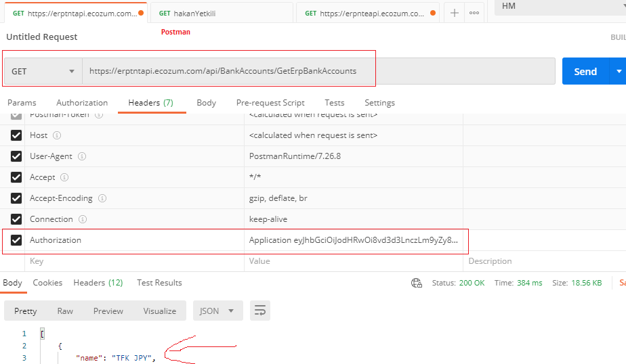Uncheck the Authorization header checkbox
The width and height of the screenshot is (626, 364).
pos(16,240)
